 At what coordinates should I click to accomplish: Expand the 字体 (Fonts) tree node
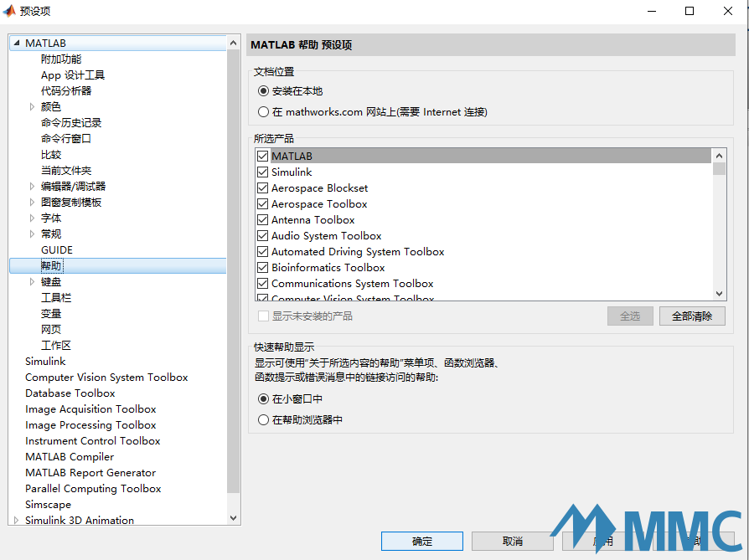pos(32,218)
